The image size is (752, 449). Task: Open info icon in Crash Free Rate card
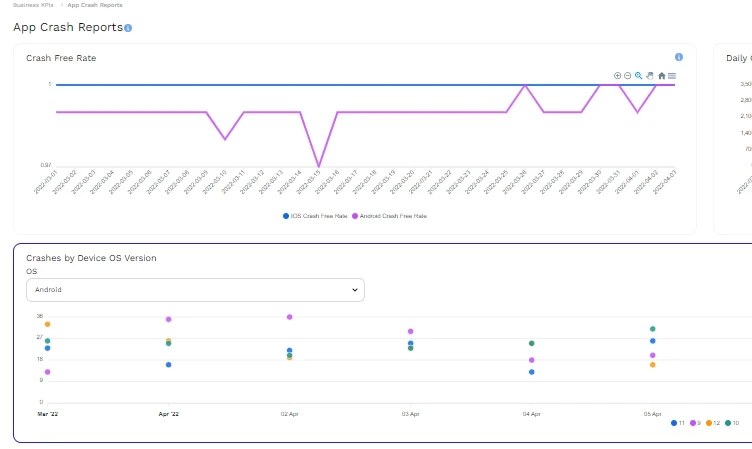point(679,57)
